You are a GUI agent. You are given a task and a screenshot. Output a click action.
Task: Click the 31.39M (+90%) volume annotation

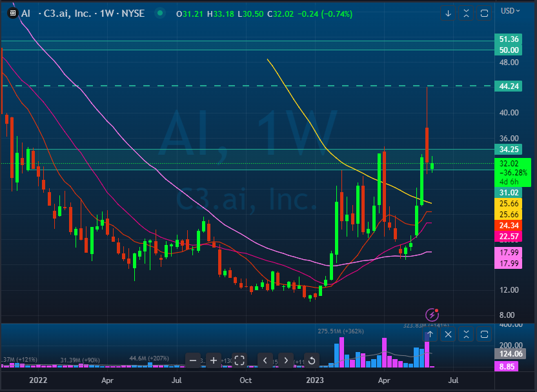tap(80, 360)
